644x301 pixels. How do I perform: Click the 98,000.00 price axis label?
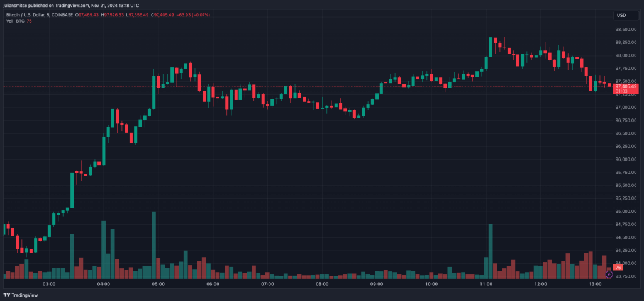pos(626,55)
